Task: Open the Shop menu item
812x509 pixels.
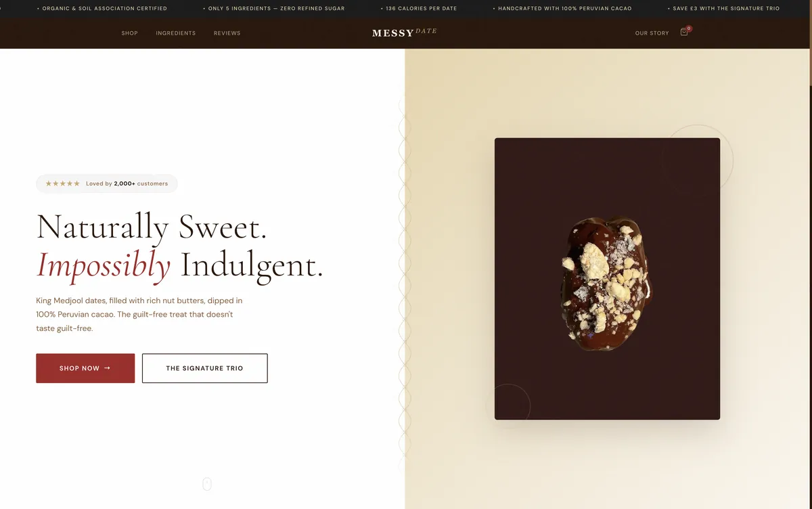Action: tap(130, 33)
